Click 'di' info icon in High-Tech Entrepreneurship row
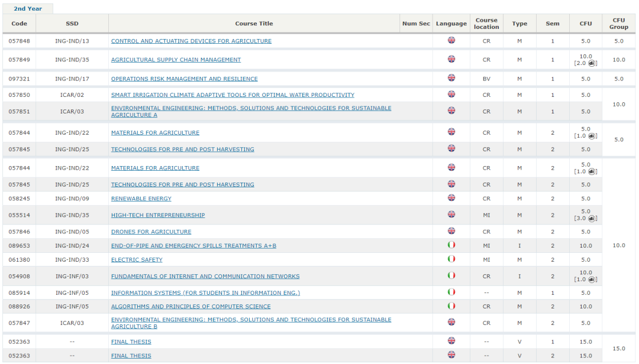The image size is (639, 364). (592, 219)
